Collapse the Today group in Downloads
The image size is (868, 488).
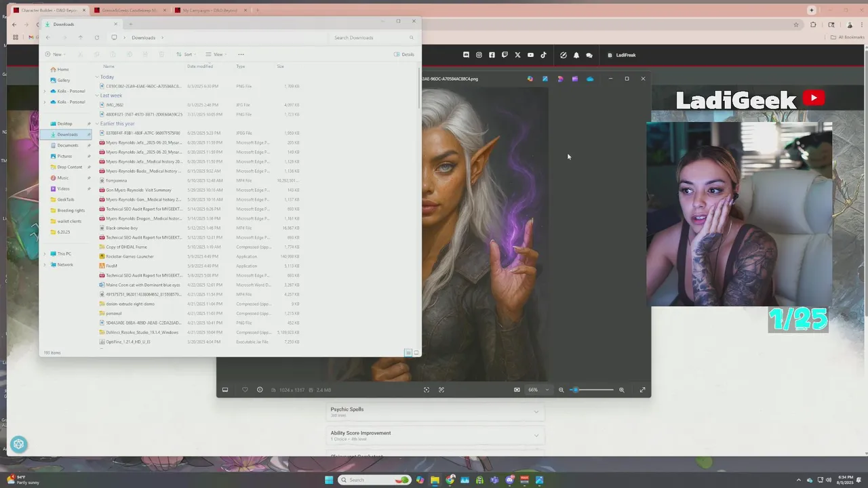(x=98, y=77)
